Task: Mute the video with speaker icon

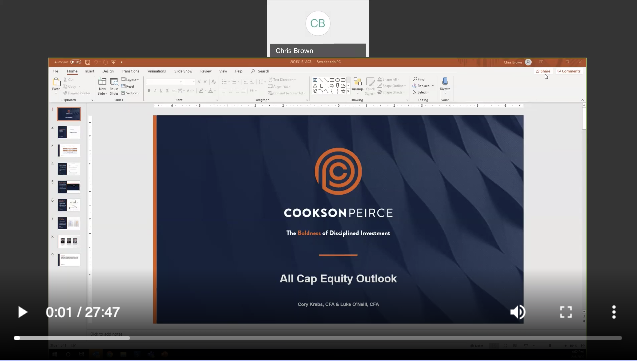Action: [517, 312]
